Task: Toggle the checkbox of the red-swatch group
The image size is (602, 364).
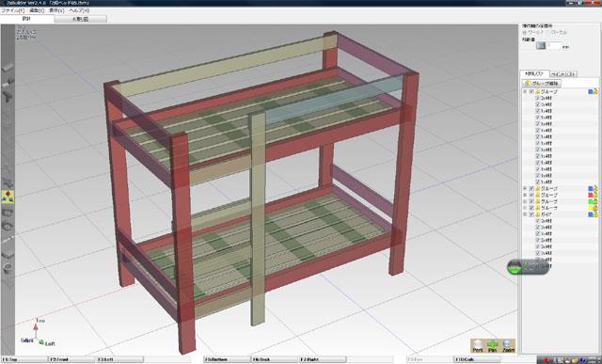Action: pyautogui.click(x=531, y=195)
